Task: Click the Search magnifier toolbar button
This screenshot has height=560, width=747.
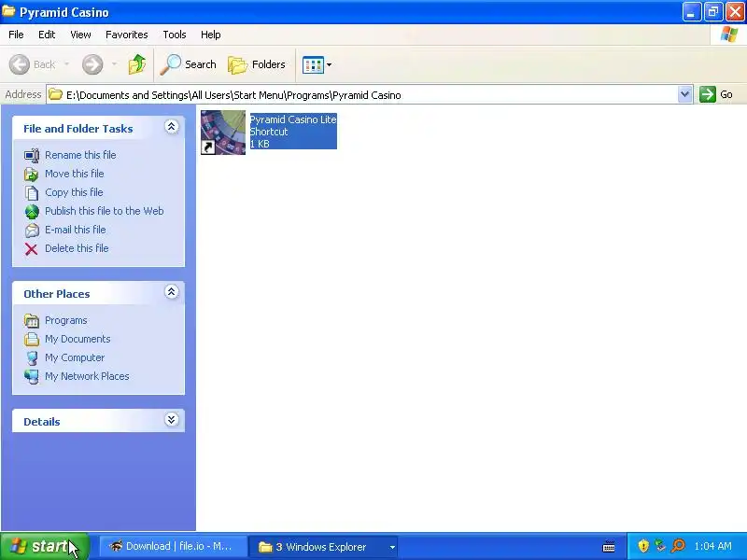Action: click(189, 64)
